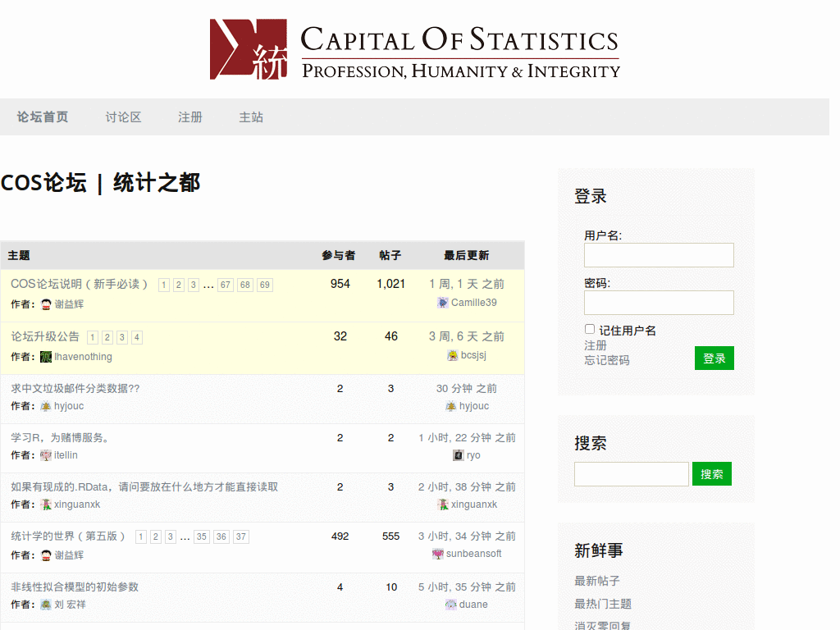Click username sunbeansoft
Image resolution: width=840 pixels, height=630 pixels.
pos(474,554)
